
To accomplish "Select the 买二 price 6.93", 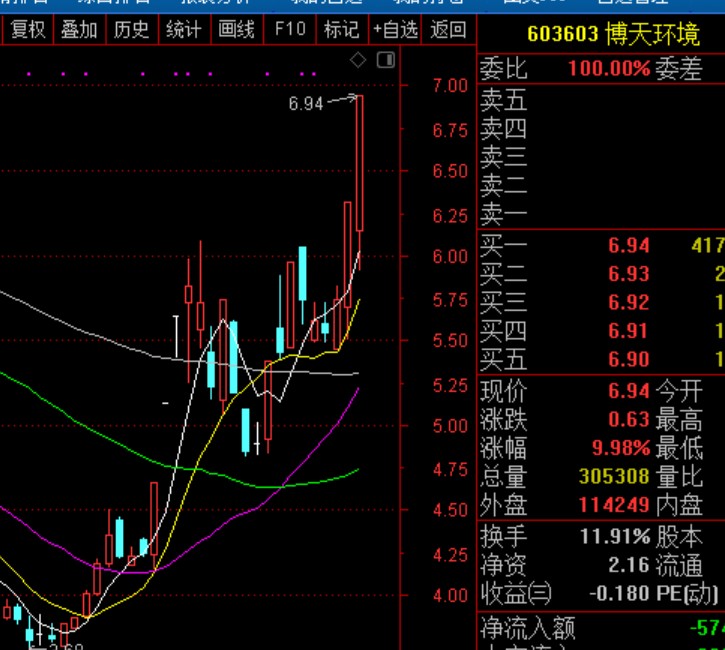I will 629,274.
